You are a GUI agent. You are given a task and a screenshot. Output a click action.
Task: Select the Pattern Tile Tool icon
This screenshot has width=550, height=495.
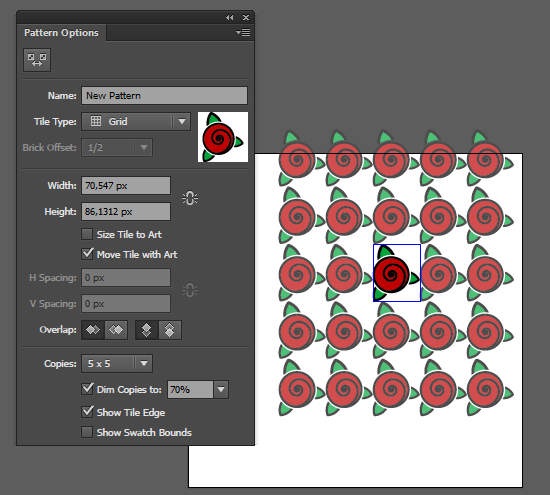[x=37, y=60]
